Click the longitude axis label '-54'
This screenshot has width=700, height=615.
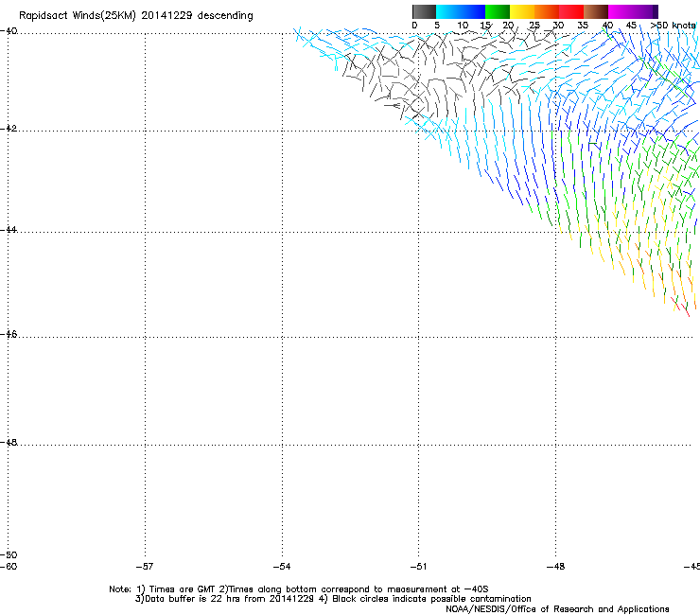coord(282,567)
